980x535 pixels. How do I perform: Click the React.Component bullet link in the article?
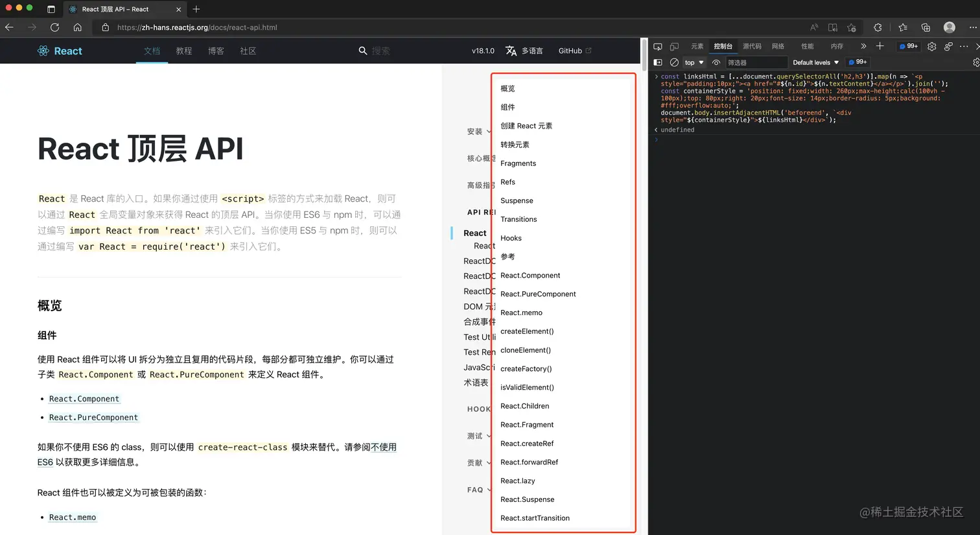tap(84, 399)
